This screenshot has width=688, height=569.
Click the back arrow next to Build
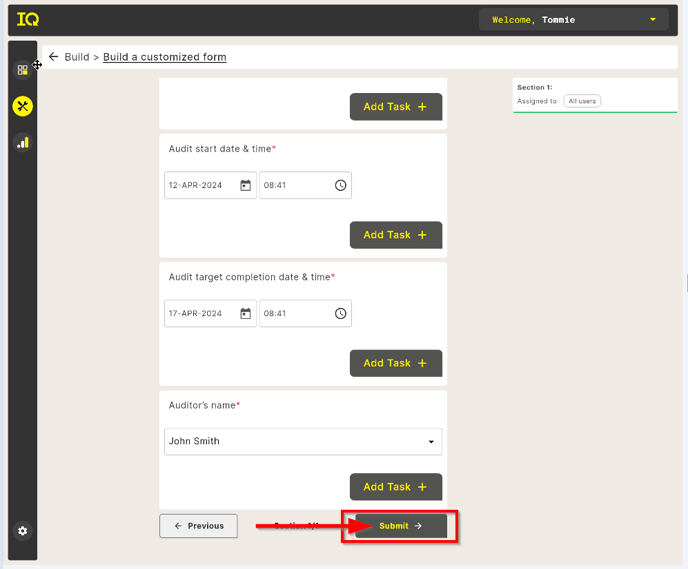coord(53,57)
